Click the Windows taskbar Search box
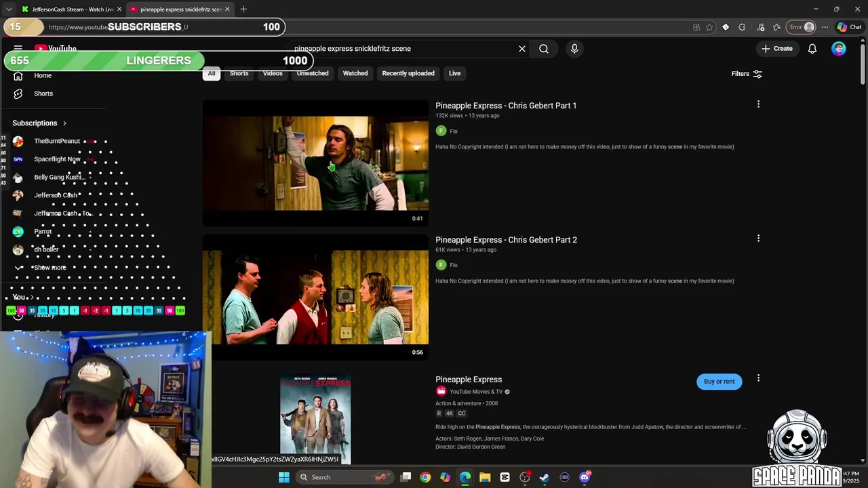Viewport: 868px width, 488px height. [x=346, y=477]
